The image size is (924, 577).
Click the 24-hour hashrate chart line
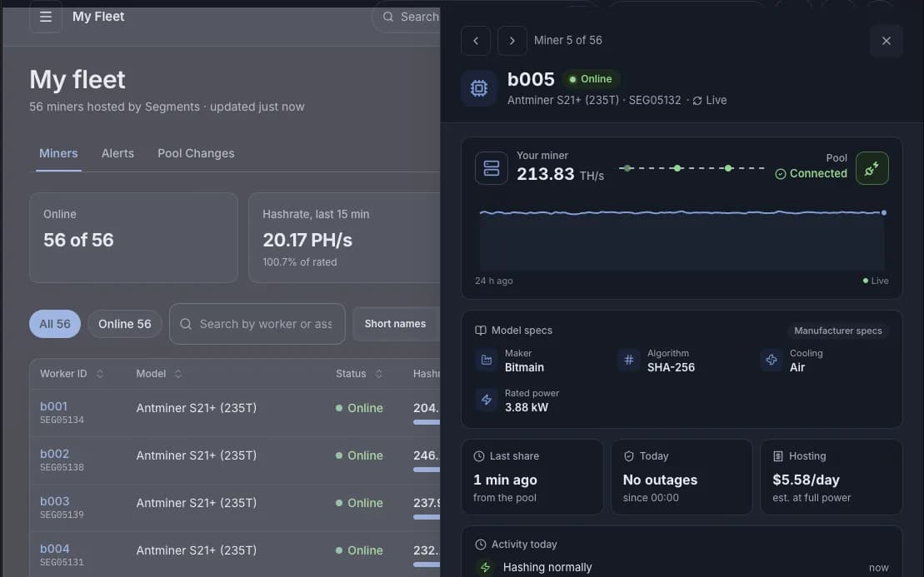(x=682, y=212)
